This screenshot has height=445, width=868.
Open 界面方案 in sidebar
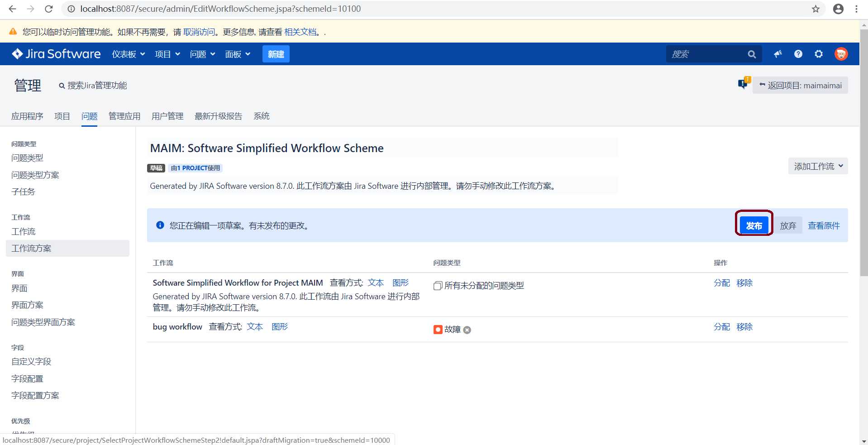click(27, 305)
